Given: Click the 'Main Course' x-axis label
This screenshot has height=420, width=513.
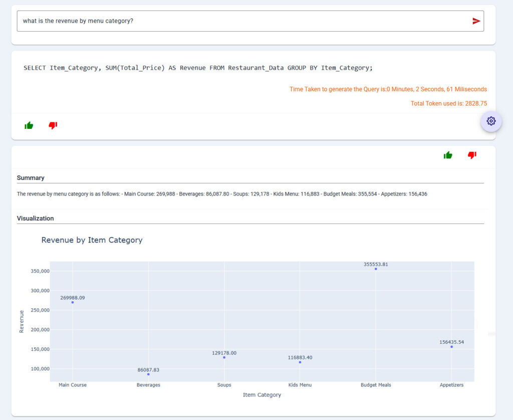Looking at the screenshot, I should [x=73, y=385].
